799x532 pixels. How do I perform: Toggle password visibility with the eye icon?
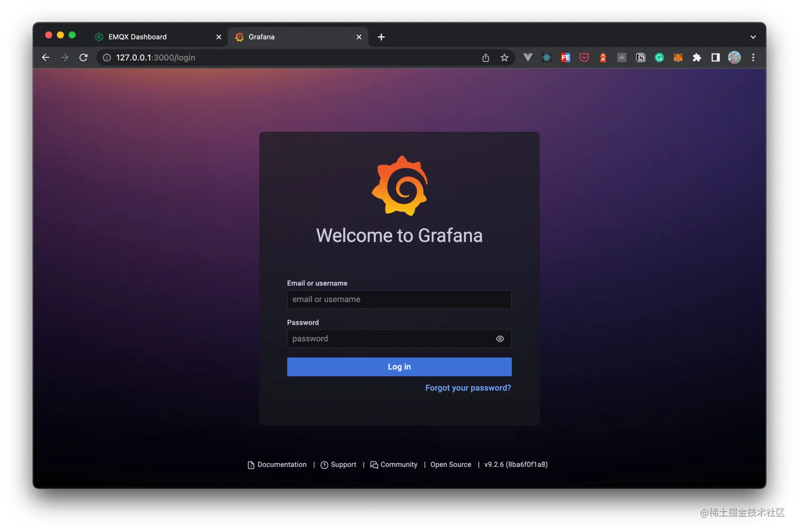point(500,339)
